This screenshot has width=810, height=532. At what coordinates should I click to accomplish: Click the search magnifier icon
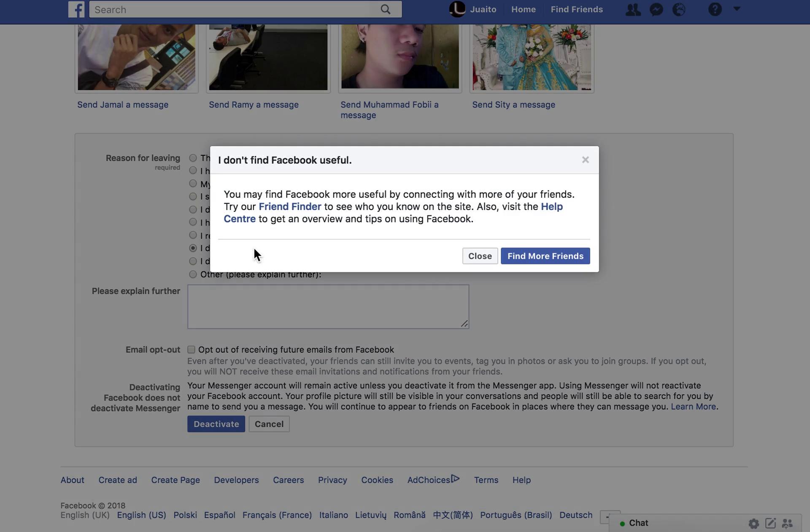tap(386, 9)
